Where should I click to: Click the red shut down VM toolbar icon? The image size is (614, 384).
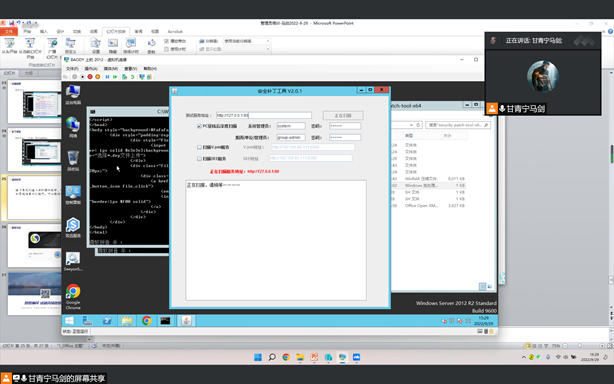pyautogui.click(x=90, y=77)
